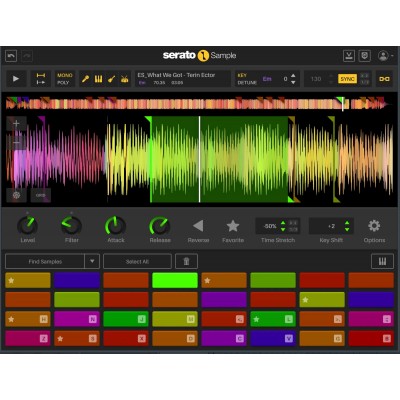Select the bright green sample pad

point(175,280)
